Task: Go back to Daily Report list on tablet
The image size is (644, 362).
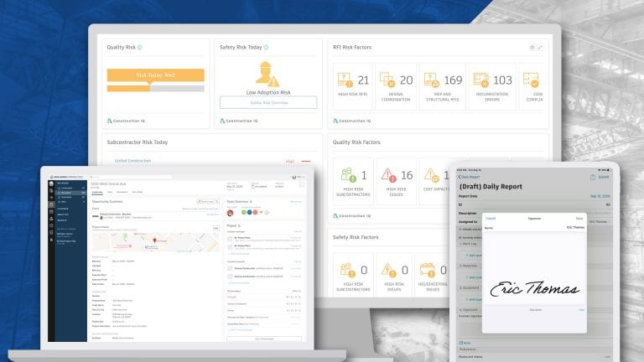Action: [x=469, y=177]
